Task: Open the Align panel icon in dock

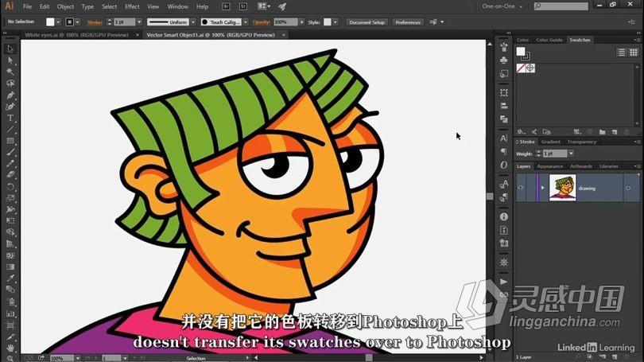Action: [x=504, y=106]
